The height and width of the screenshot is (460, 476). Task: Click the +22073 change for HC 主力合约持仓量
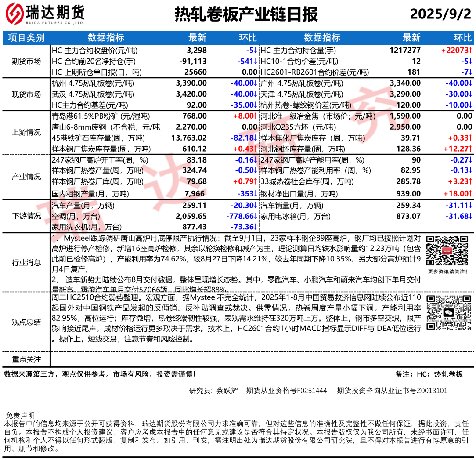click(x=456, y=50)
